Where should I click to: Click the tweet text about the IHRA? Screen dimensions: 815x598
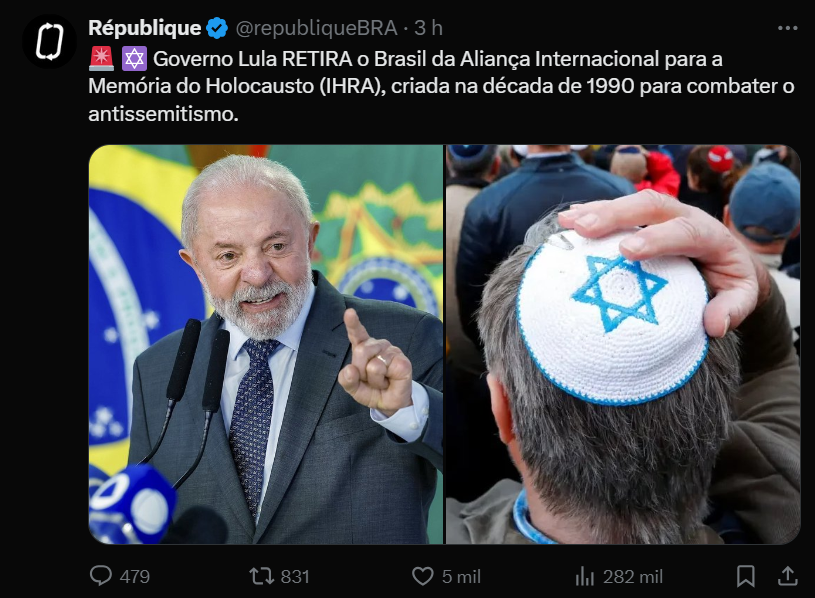coord(441,86)
